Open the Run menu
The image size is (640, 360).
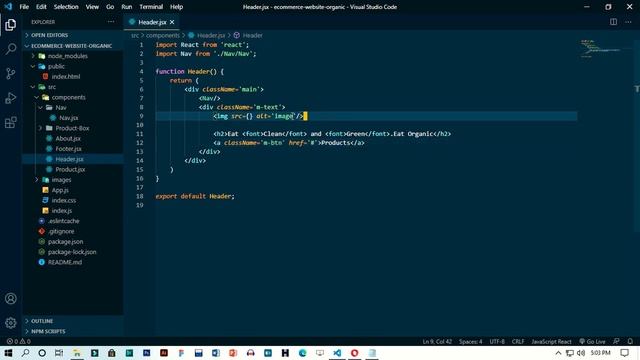[x=127, y=7]
